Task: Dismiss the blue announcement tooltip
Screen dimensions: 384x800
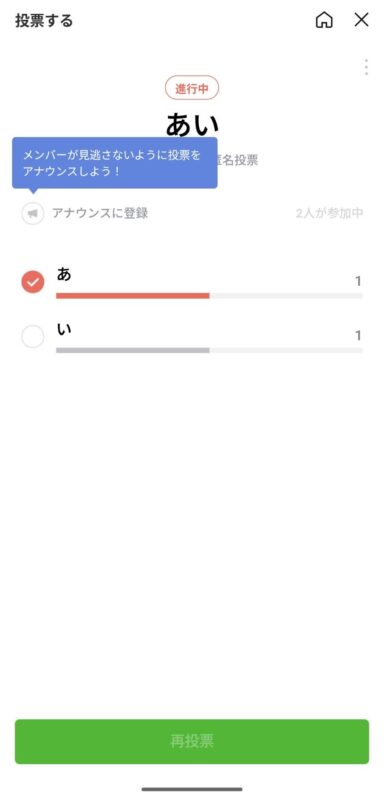Action: (115, 163)
